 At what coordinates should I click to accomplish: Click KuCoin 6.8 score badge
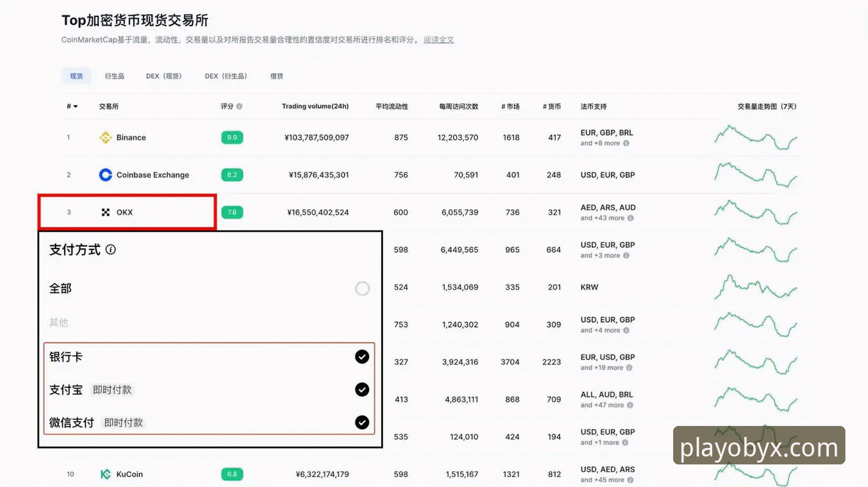pyautogui.click(x=232, y=474)
